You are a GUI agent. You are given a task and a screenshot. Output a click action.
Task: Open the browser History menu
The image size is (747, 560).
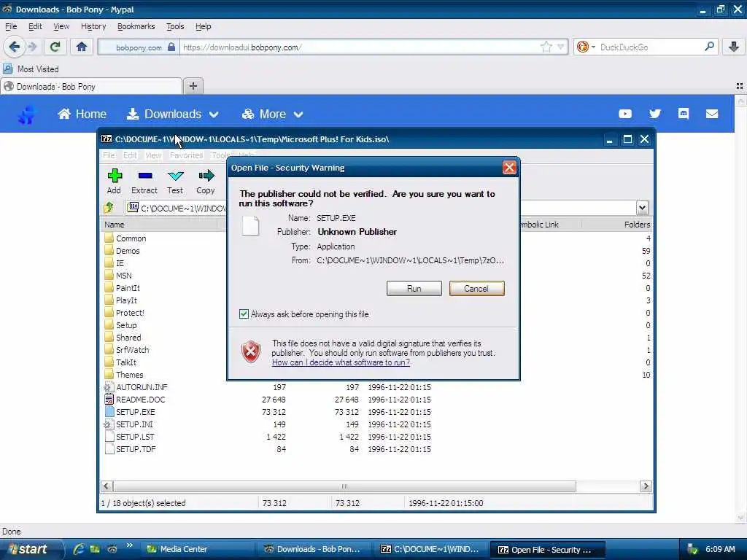click(93, 26)
